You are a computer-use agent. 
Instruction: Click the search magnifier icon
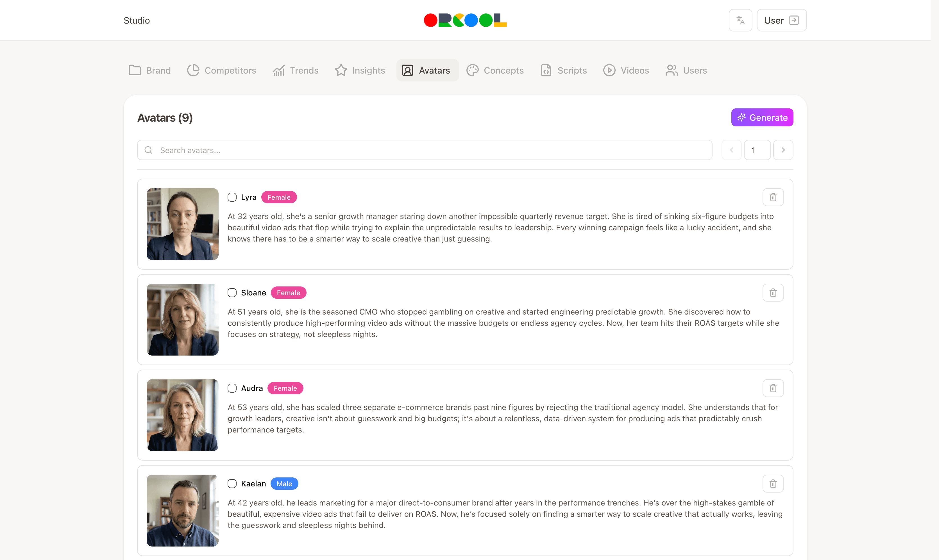point(149,150)
